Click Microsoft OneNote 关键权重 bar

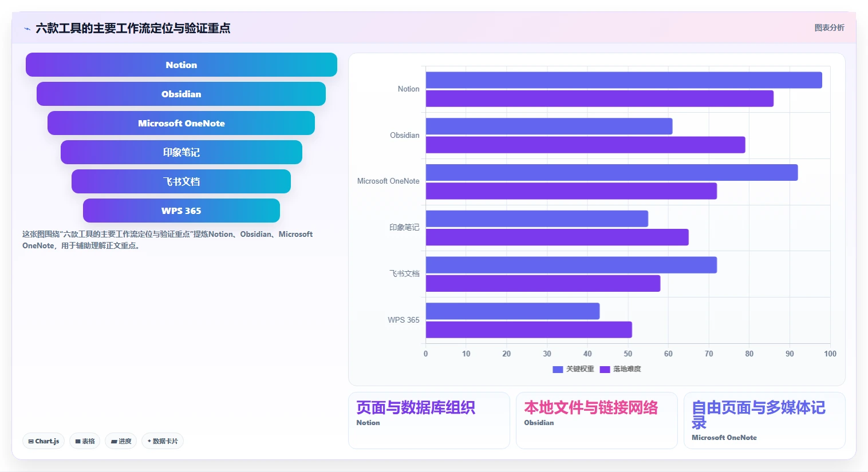click(x=611, y=173)
